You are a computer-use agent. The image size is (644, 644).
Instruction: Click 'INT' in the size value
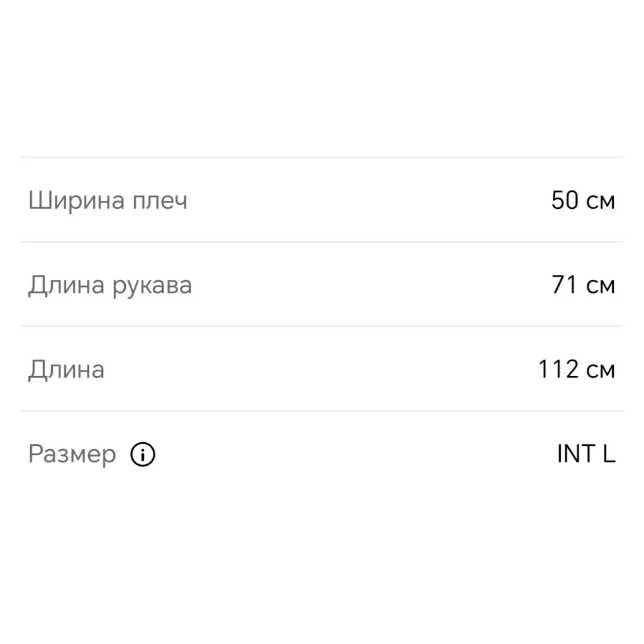tap(575, 454)
